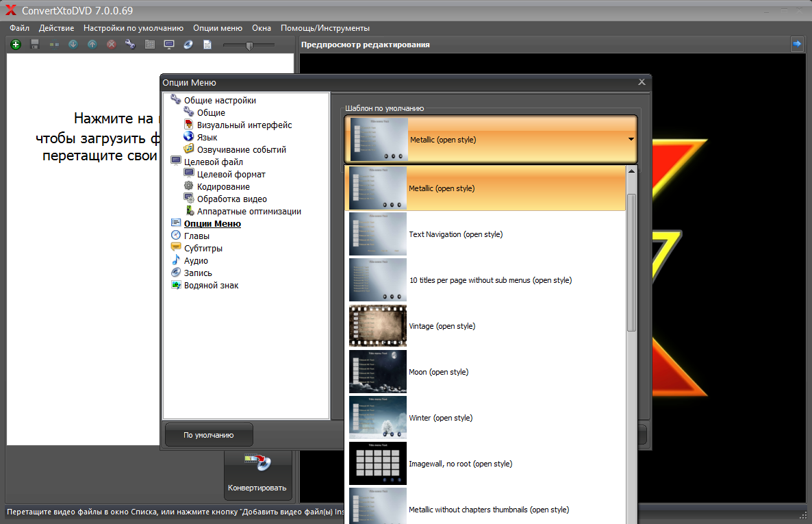Viewport: 812px width, 524px height.
Task: Open the Metallic template dropdown arrow
Action: (630, 140)
